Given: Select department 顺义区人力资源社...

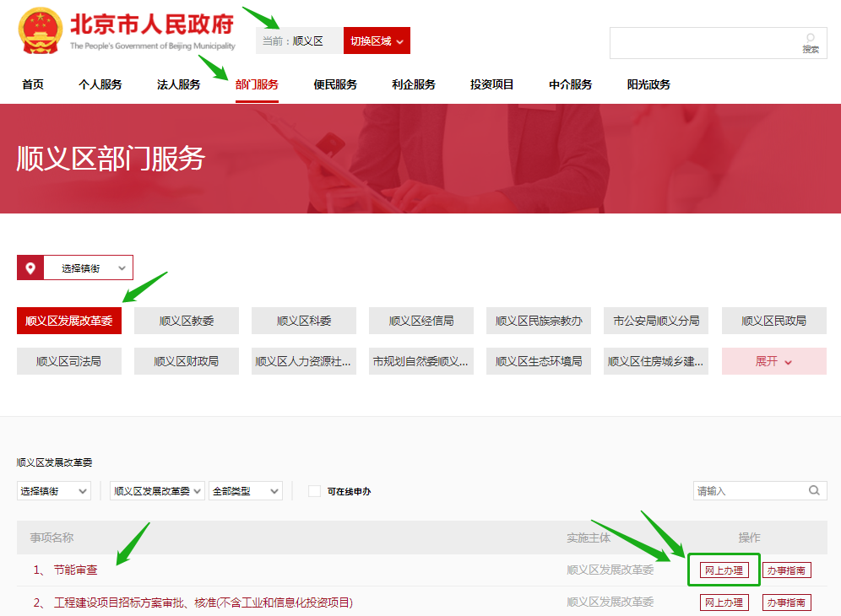Looking at the screenshot, I should pos(304,361).
